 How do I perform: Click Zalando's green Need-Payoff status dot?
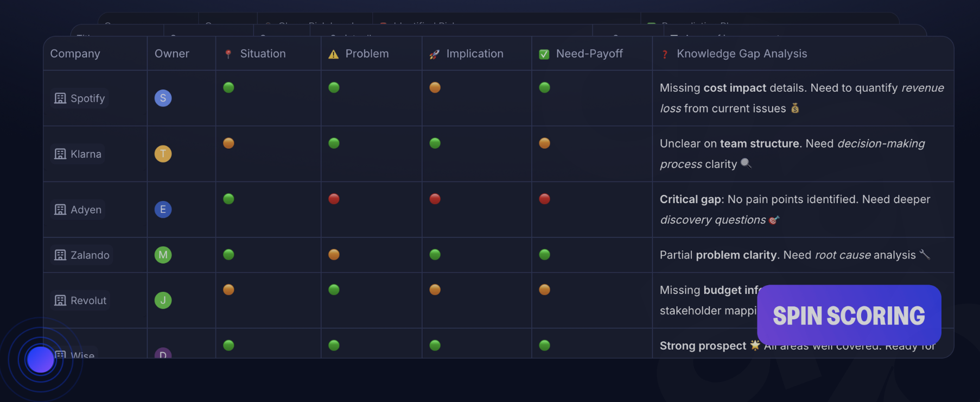click(x=544, y=255)
